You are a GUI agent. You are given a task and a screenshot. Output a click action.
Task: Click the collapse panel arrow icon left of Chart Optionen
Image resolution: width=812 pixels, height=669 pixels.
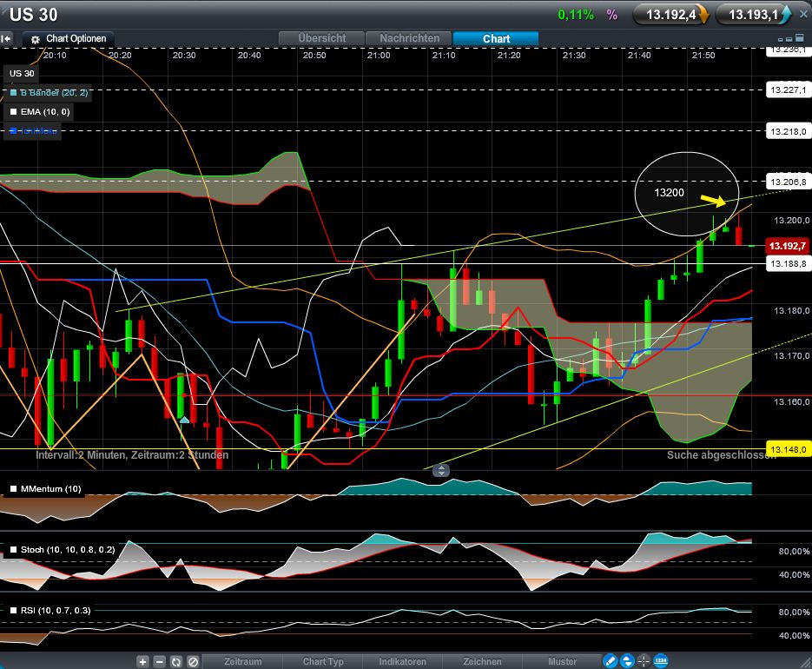(6, 39)
